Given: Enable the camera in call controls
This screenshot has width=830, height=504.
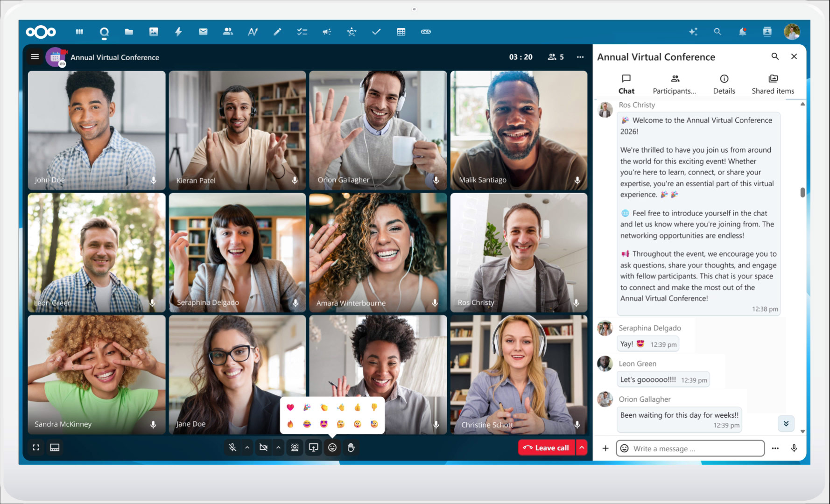Looking at the screenshot, I should point(263,448).
